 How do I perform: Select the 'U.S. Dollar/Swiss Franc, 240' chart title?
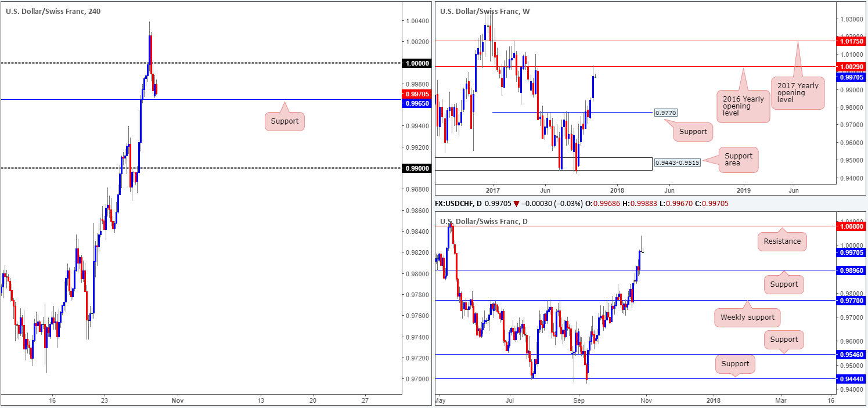point(53,11)
